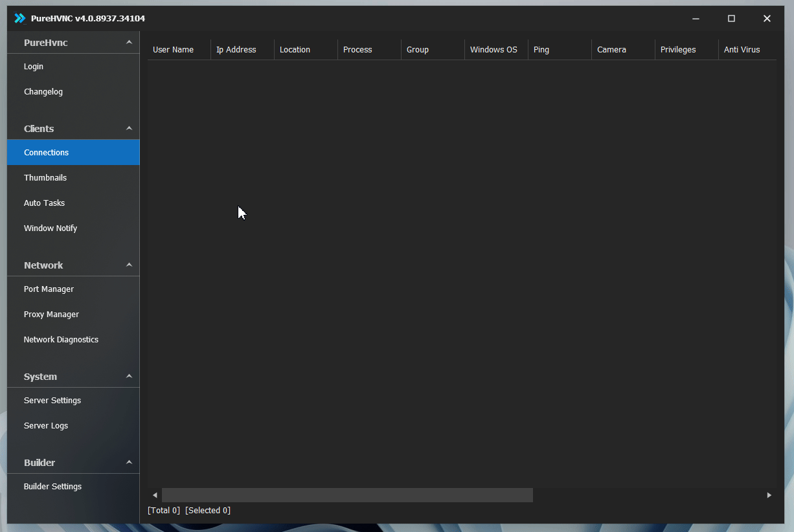Sort by the Process column
This screenshot has height=532, width=794.
tap(370, 50)
